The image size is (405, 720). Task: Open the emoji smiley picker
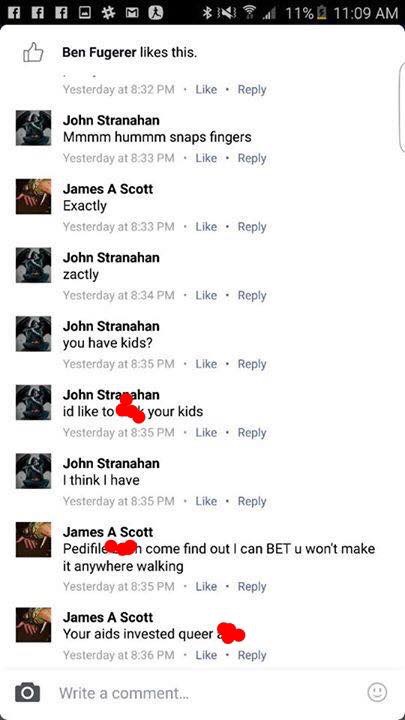[x=377, y=692]
